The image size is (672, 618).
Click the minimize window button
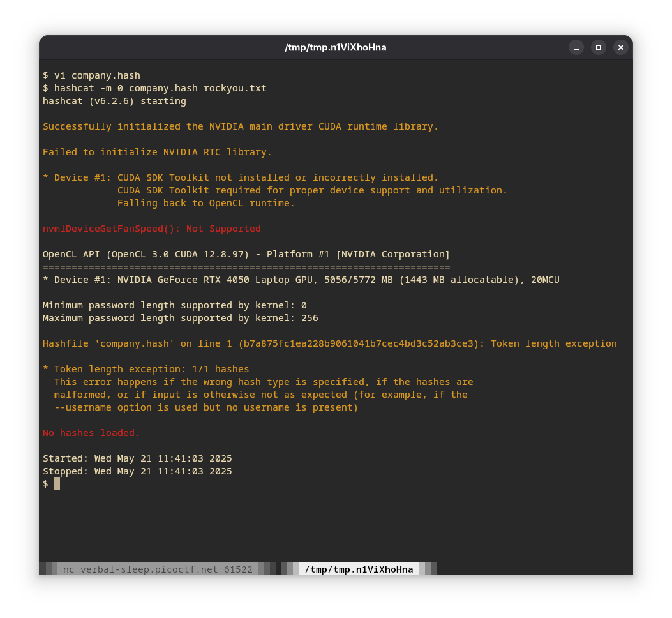pos(576,47)
